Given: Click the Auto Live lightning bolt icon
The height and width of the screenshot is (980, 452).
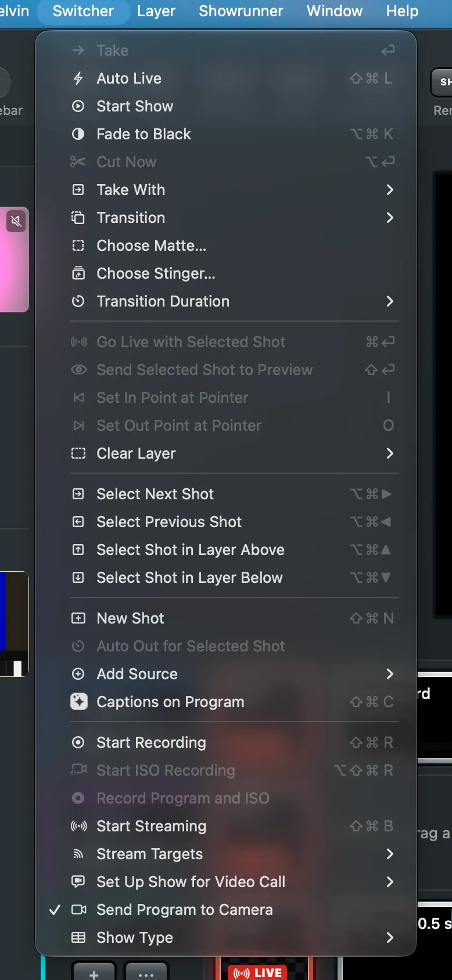Looking at the screenshot, I should [x=78, y=78].
